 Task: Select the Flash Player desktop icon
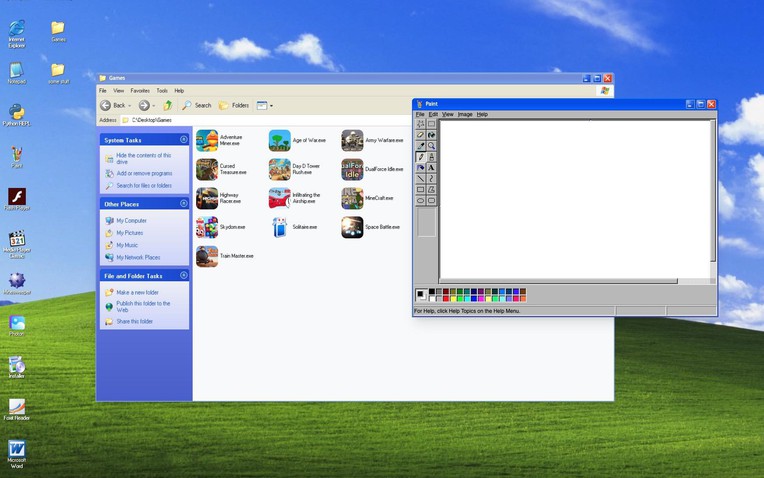pos(17,199)
